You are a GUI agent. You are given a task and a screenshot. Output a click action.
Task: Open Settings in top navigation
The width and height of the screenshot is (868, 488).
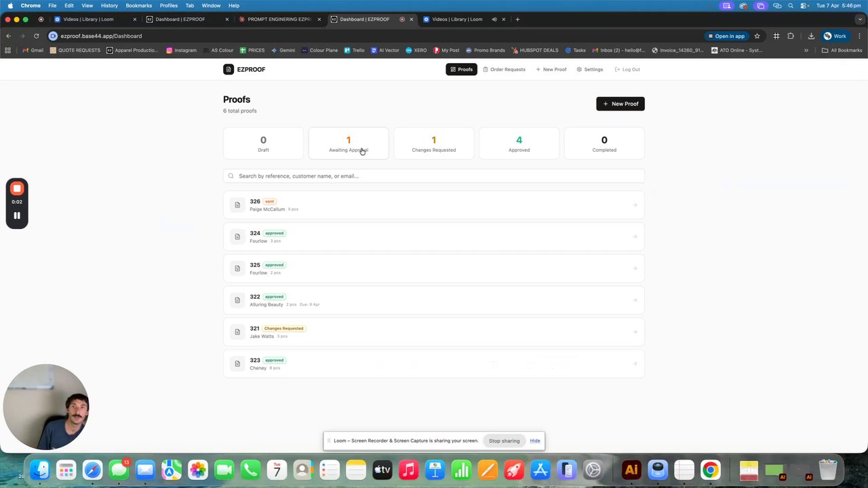590,69
